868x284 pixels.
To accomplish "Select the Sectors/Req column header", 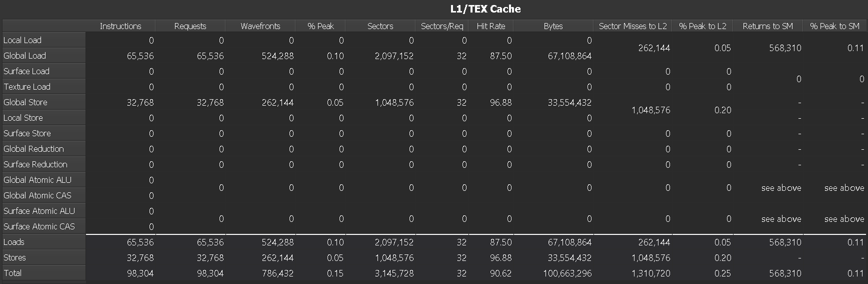I will tap(442, 26).
